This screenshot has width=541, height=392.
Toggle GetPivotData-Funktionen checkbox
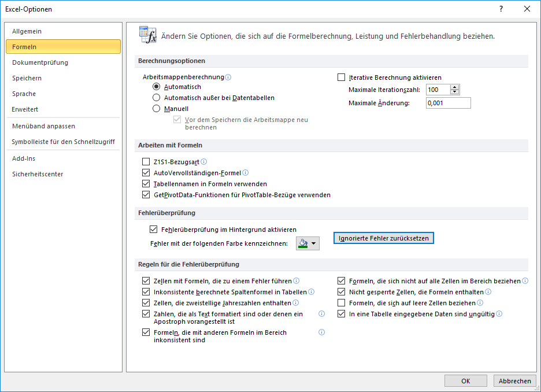pyautogui.click(x=146, y=195)
